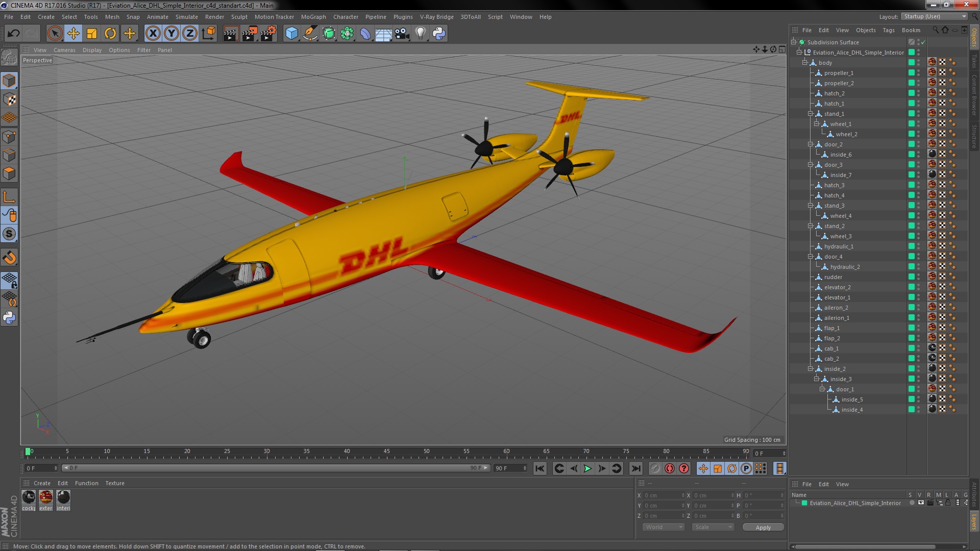
Task: Click the timeline preview range bar
Action: tap(276, 468)
